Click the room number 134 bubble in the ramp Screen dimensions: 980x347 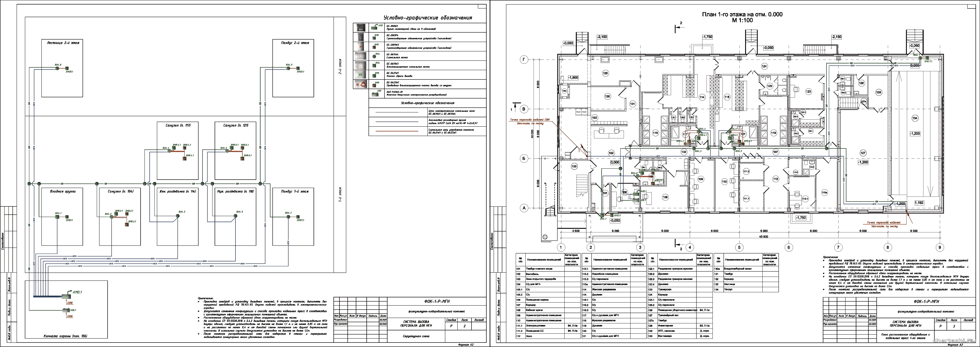pos(915,118)
